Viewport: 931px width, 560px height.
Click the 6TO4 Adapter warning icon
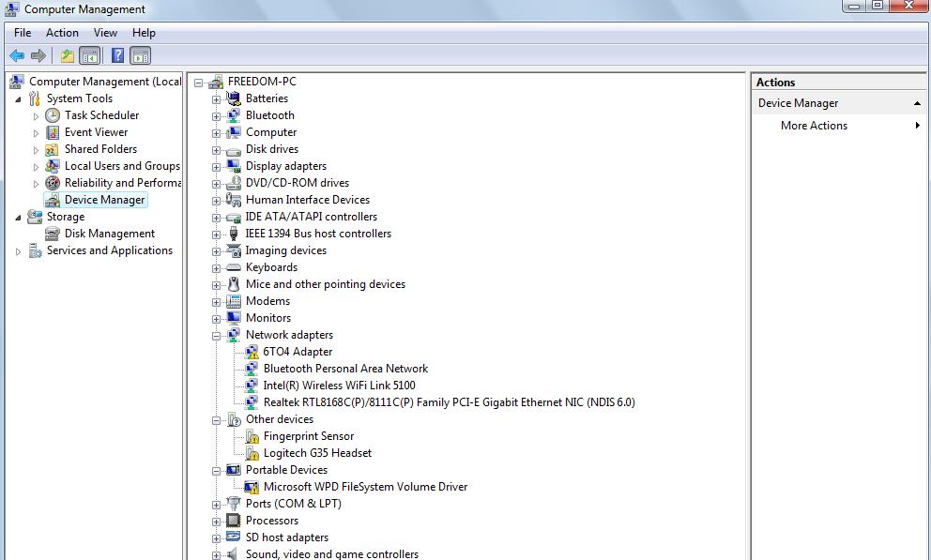252,352
